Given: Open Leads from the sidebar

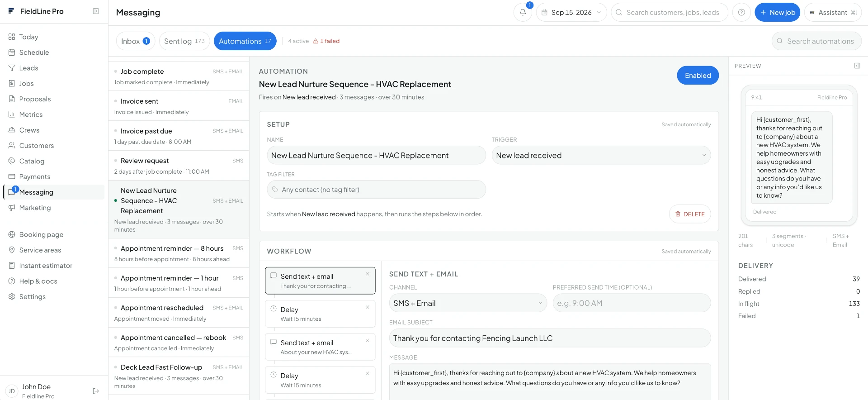Looking at the screenshot, I should pos(54,68).
